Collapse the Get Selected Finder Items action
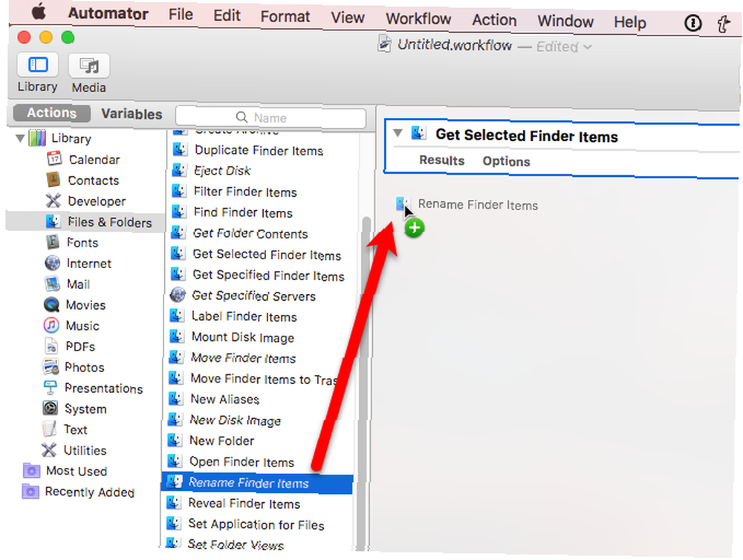This screenshot has width=743, height=560. click(398, 133)
